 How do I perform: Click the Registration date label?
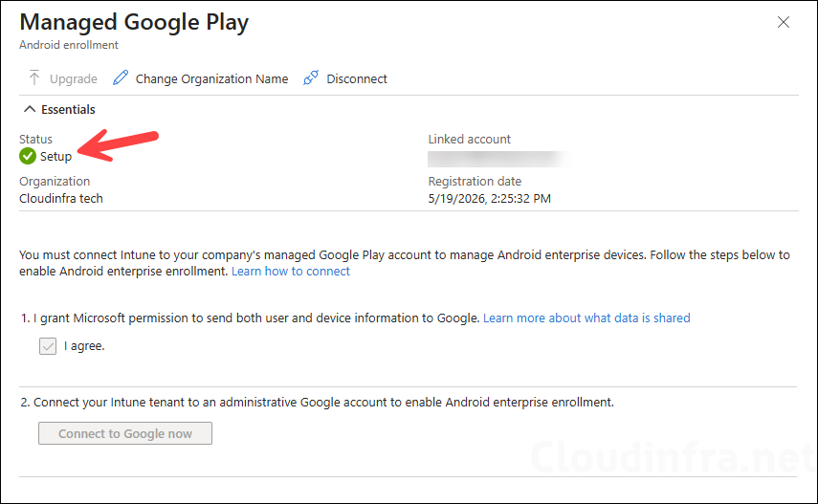click(475, 181)
